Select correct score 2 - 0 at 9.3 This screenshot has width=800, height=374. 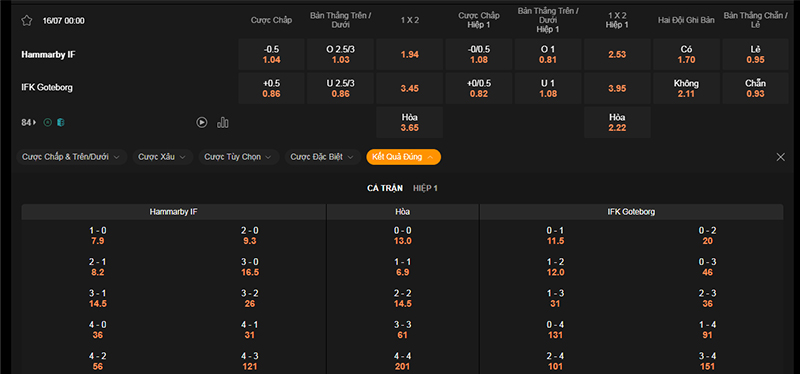pos(250,236)
